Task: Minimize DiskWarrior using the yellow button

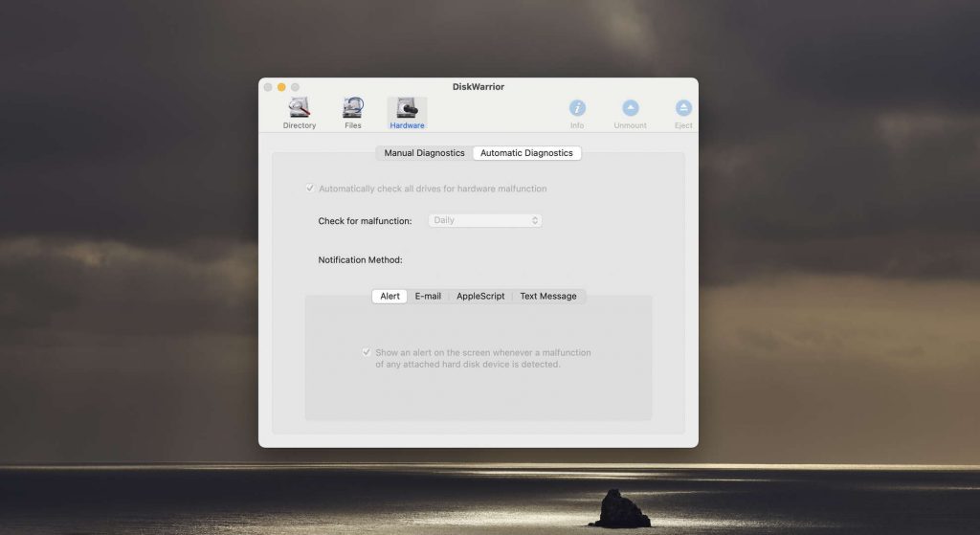Action: click(x=281, y=87)
